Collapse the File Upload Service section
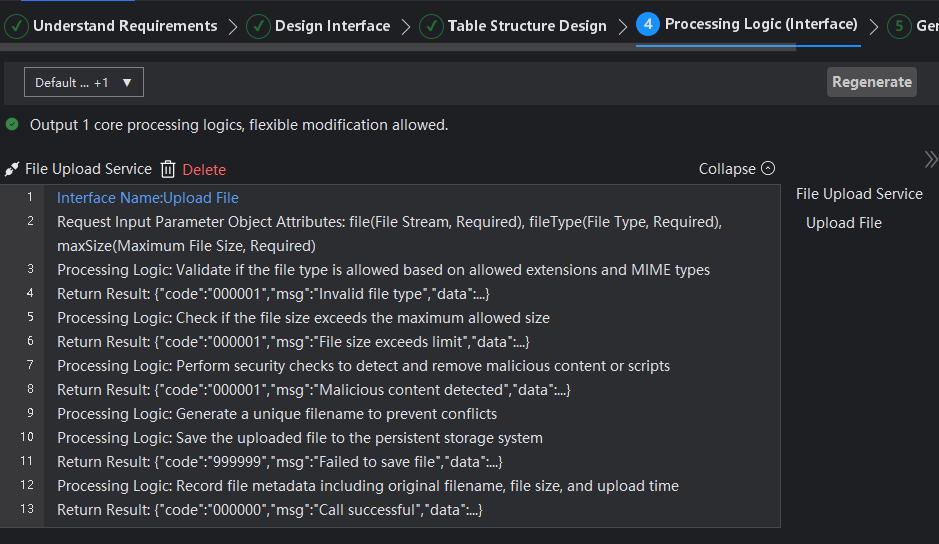The image size is (939, 544). [737, 169]
